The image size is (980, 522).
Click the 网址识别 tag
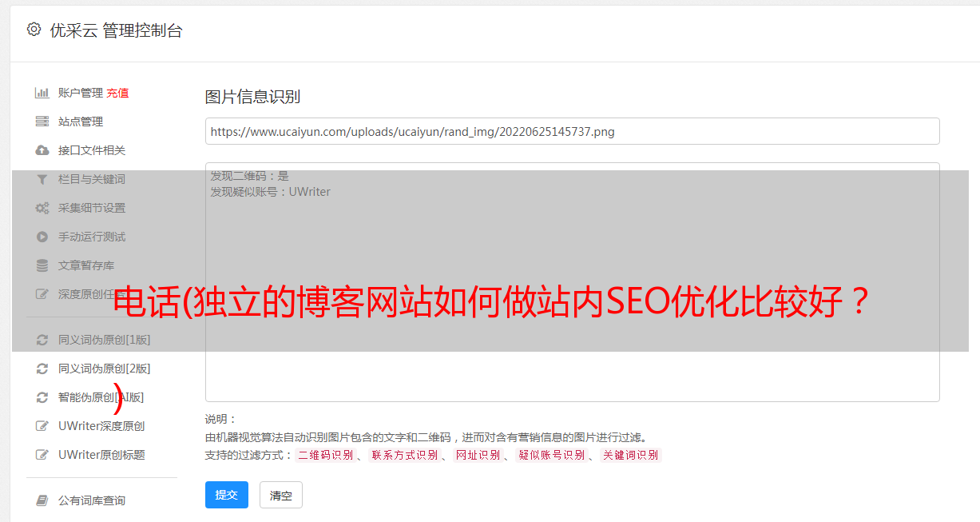(x=478, y=455)
